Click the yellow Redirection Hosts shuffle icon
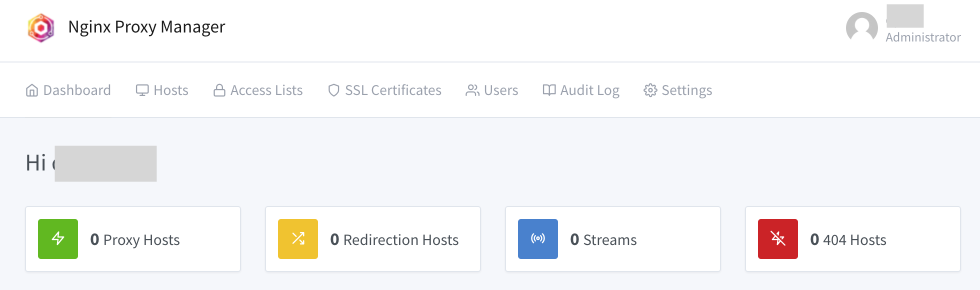This screenshot has width=980, height=290. pos(298,239)
